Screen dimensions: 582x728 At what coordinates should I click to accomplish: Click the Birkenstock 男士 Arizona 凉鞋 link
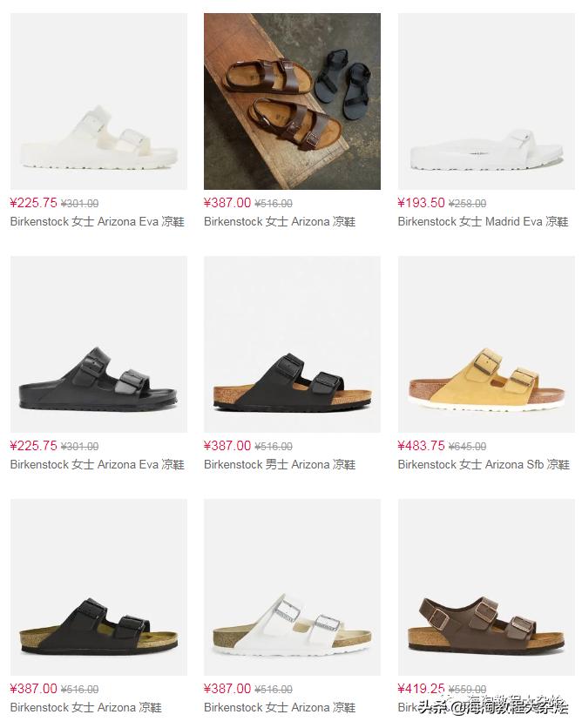(x=280, y=464)
